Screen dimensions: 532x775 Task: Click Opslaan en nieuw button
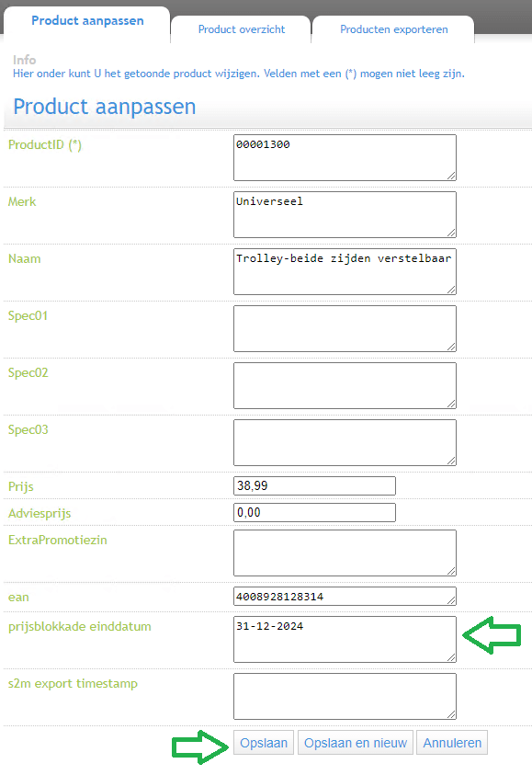[356, 743]
